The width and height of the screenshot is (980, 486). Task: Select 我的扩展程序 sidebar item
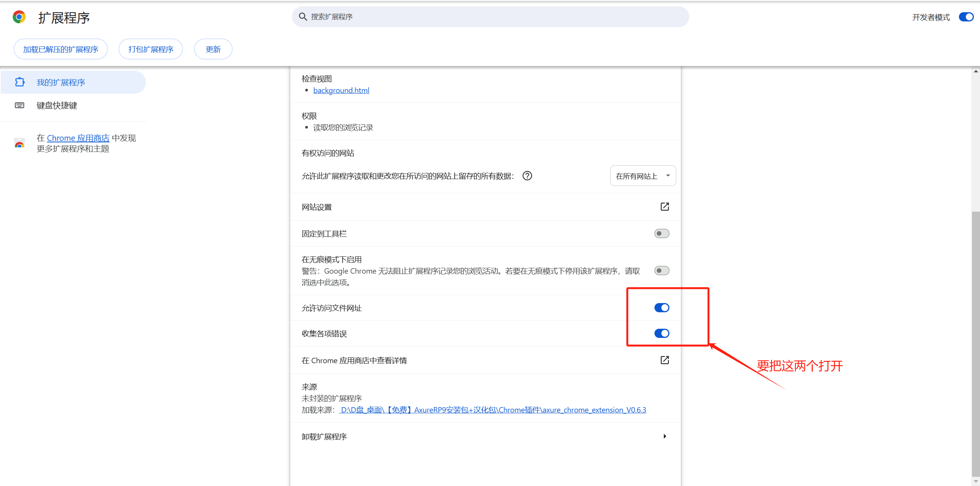(61, 82)
